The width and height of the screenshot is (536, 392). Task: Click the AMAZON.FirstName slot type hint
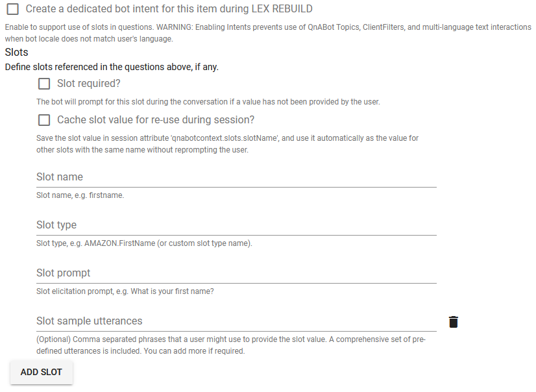[144, 243]
